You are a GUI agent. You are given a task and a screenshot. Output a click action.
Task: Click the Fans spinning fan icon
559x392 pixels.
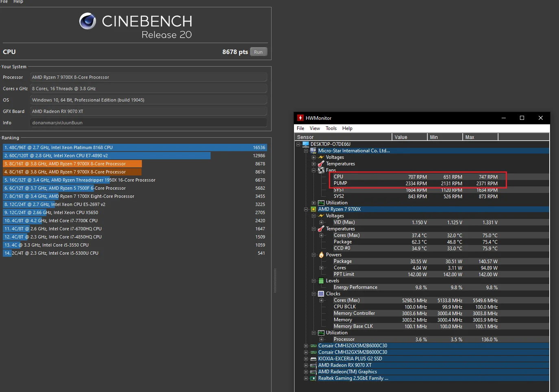(x=321, y=170)
